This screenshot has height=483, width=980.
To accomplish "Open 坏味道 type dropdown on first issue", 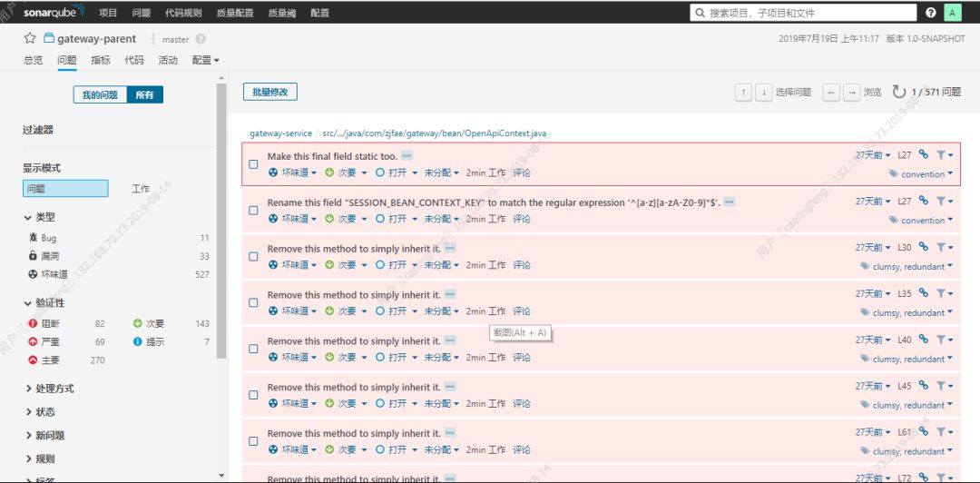I will 292,172.
